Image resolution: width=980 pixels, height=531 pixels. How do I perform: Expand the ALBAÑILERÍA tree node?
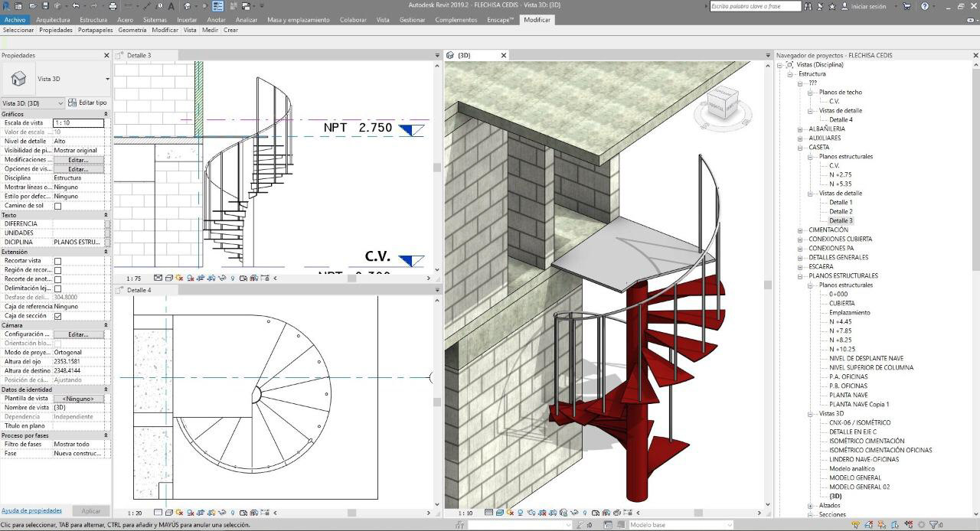coord(801,129)
